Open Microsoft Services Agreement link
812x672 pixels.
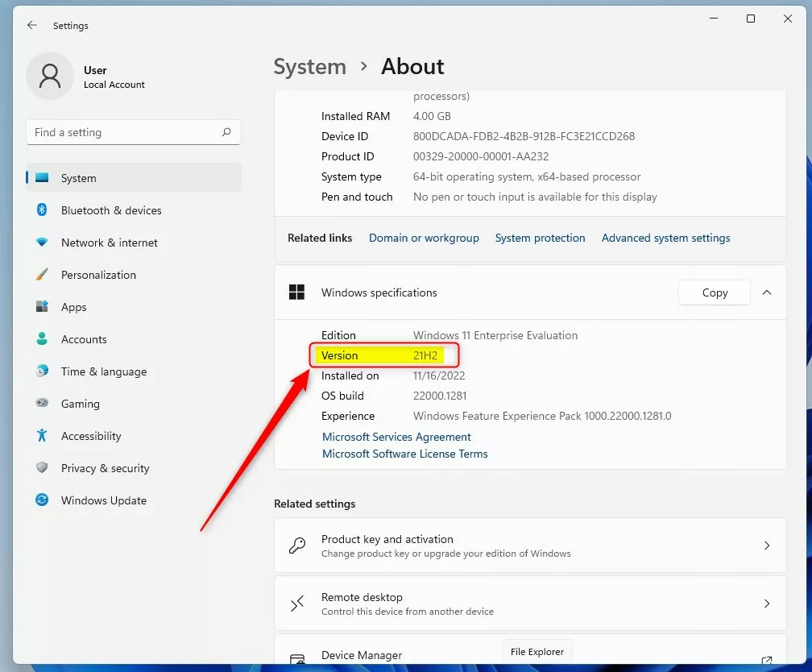point(396,437)
